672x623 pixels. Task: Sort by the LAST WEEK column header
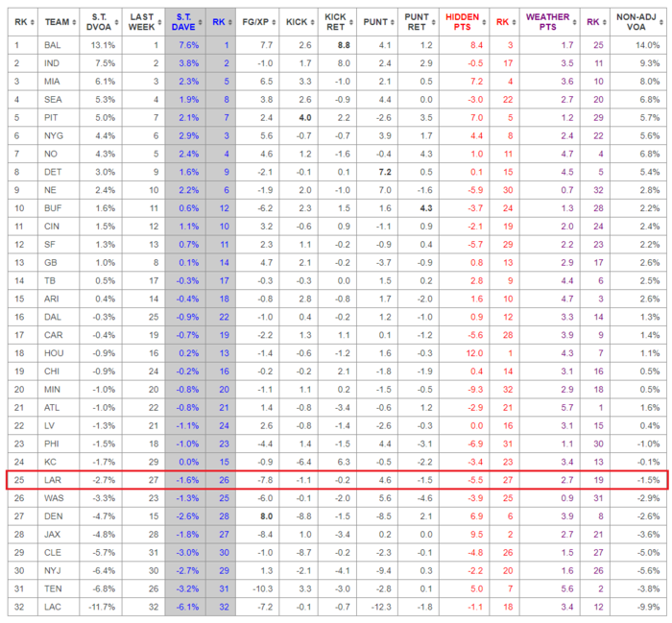[x=143, y=22]
